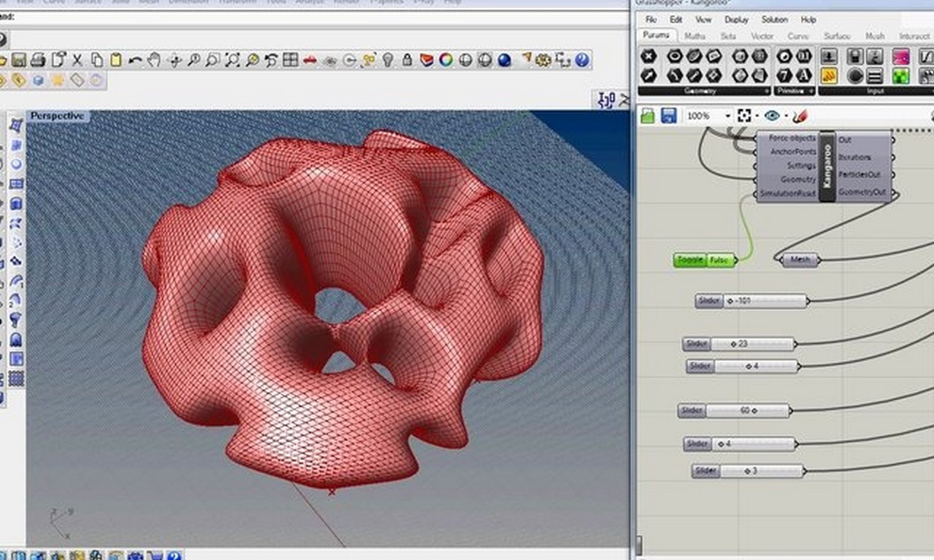Switch to the Maths tab
Screen dimensions: 934x560
point(695,36)
